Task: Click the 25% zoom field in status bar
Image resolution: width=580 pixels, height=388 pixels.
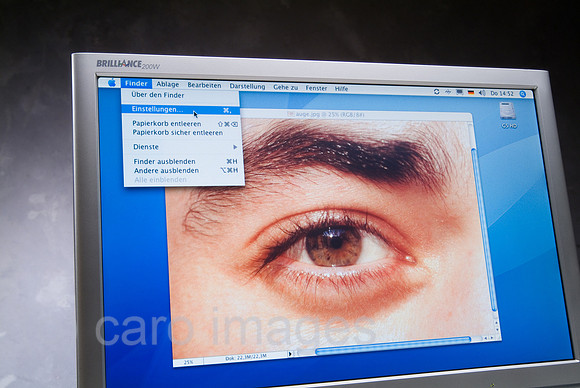Action: (188, 362)
